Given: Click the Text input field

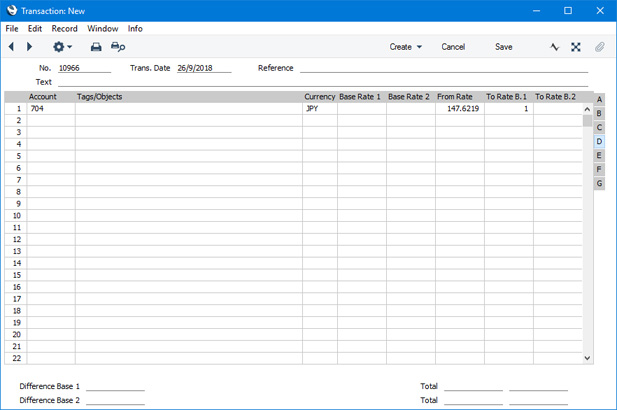Looking at the screenshot, I should point(323,82).
